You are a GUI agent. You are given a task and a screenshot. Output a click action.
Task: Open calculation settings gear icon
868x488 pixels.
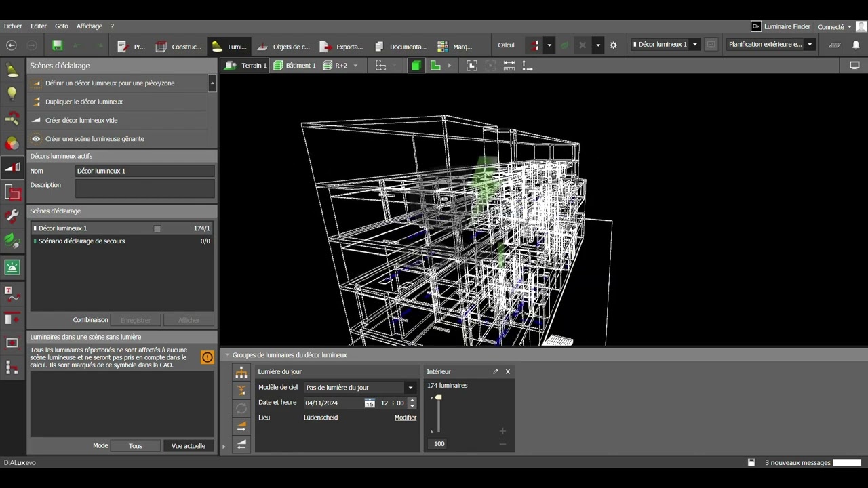(614, 45)
